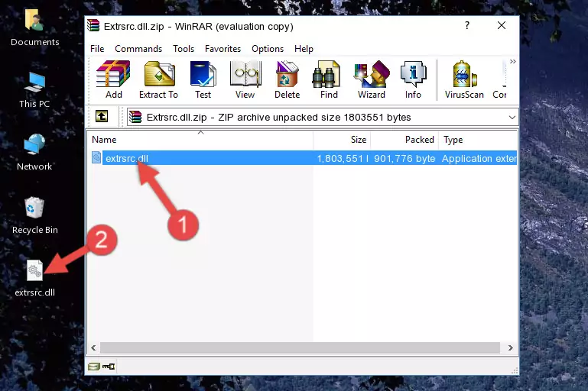
Task: Select the Recycle Bin desktop icon
Action: [35, 215]
